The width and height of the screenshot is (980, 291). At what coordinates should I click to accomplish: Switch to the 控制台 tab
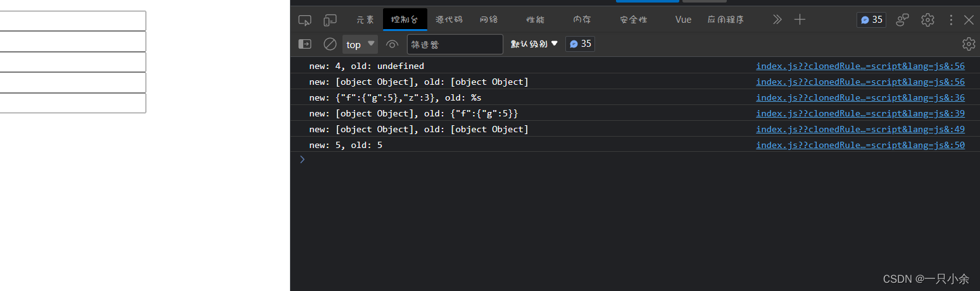[x=405, y=20]
